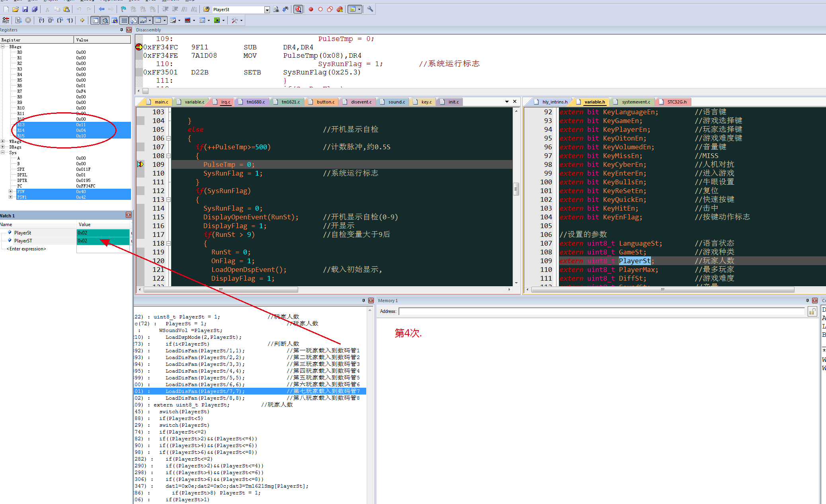Switch to the button.c tab
826x504 pixels.
pyautogui.click(x=322, y=102)
